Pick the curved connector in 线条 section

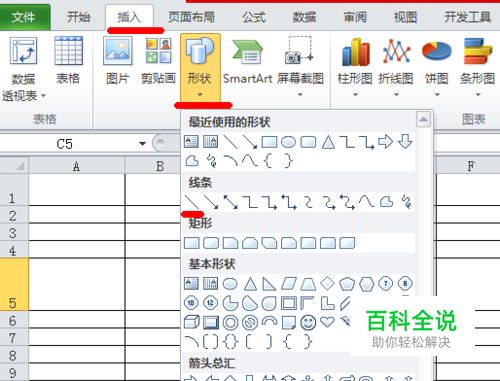309,202
